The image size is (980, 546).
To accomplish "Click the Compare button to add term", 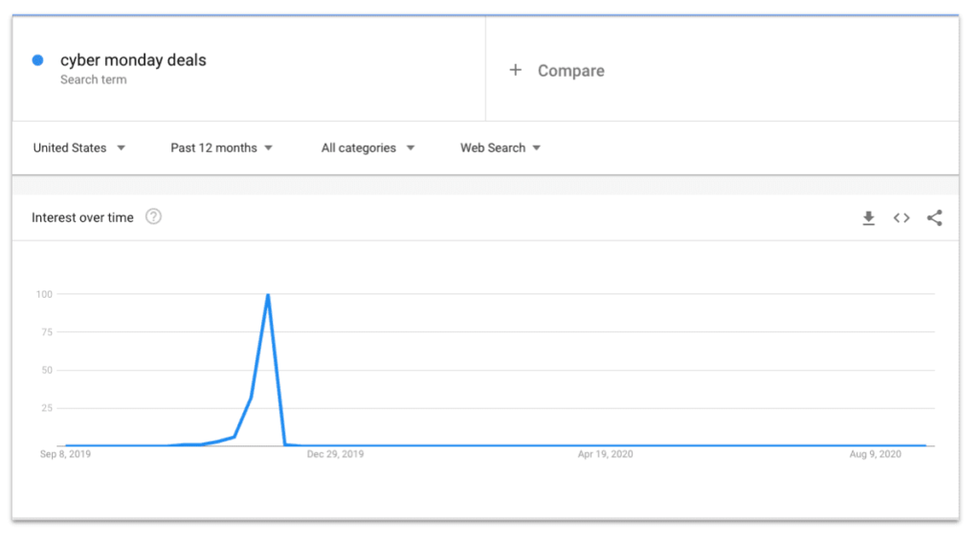I will point(570,71).
